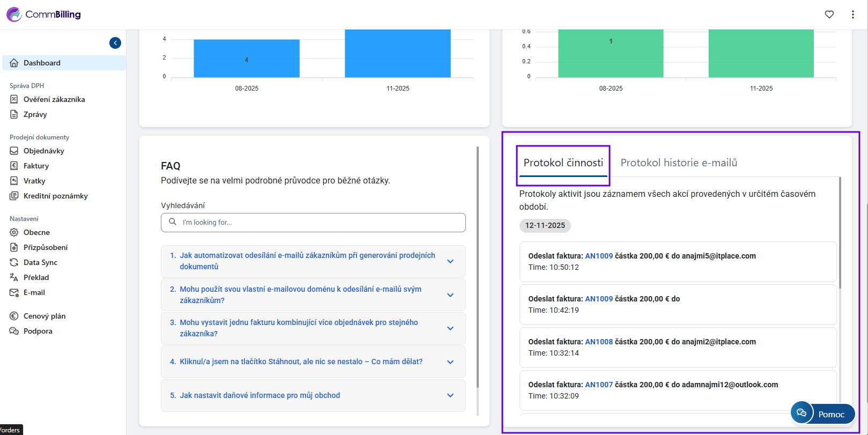
Task: Open the three-dot more options menu
Action: tap(852, 14)
